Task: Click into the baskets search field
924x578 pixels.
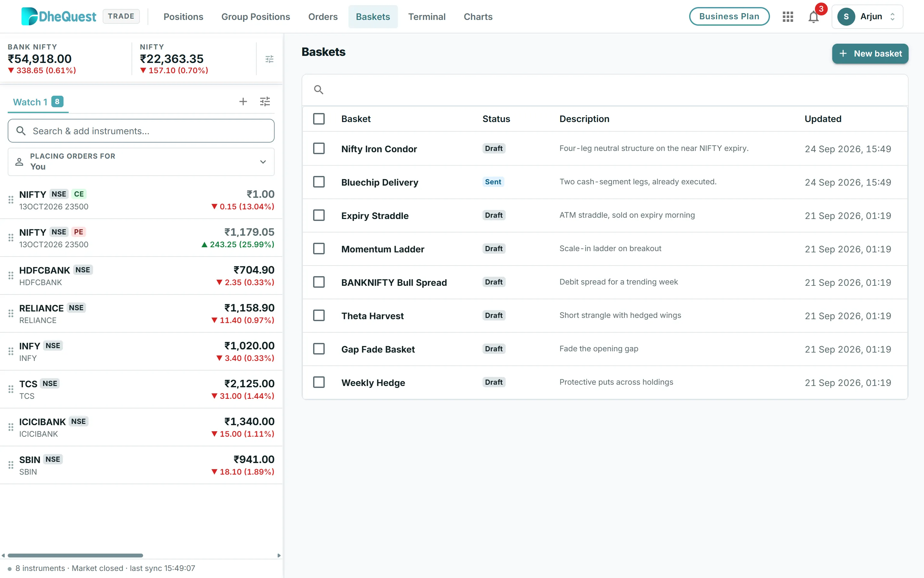Action: [x=604, y=90]
